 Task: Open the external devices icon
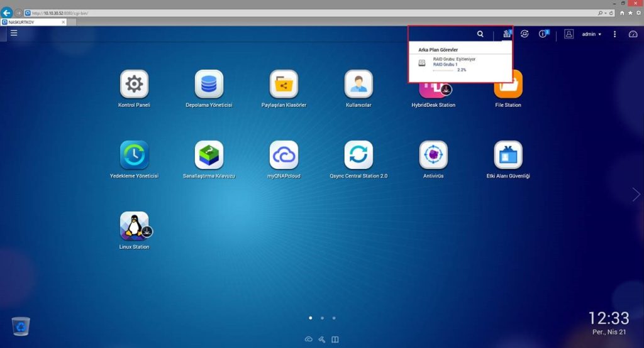(525, 34)
